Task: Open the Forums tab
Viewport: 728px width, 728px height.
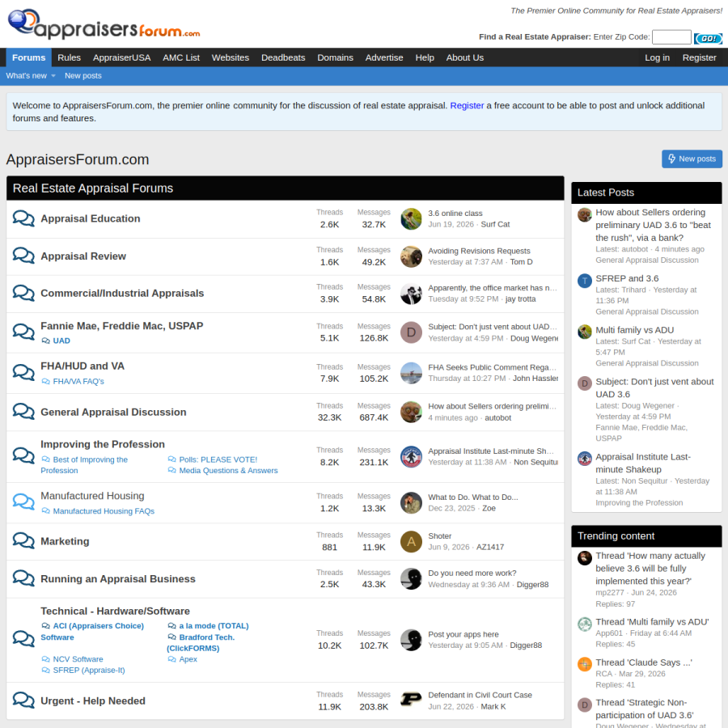Action: coord(29,57)
